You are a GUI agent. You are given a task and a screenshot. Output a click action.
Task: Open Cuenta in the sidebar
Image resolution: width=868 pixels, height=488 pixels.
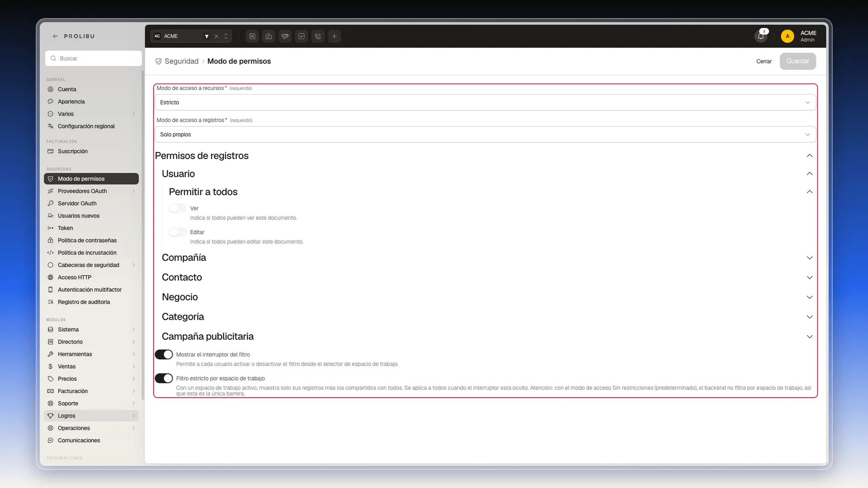(x=91, y=89)
